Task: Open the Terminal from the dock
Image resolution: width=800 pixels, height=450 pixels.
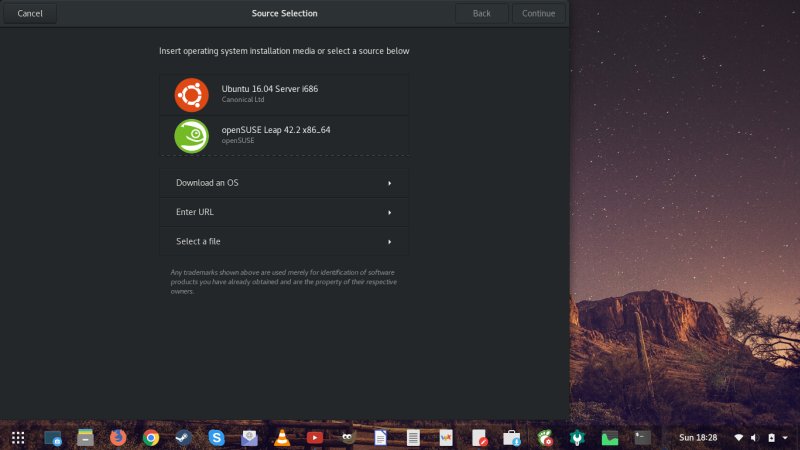Action: coord(642,437)
